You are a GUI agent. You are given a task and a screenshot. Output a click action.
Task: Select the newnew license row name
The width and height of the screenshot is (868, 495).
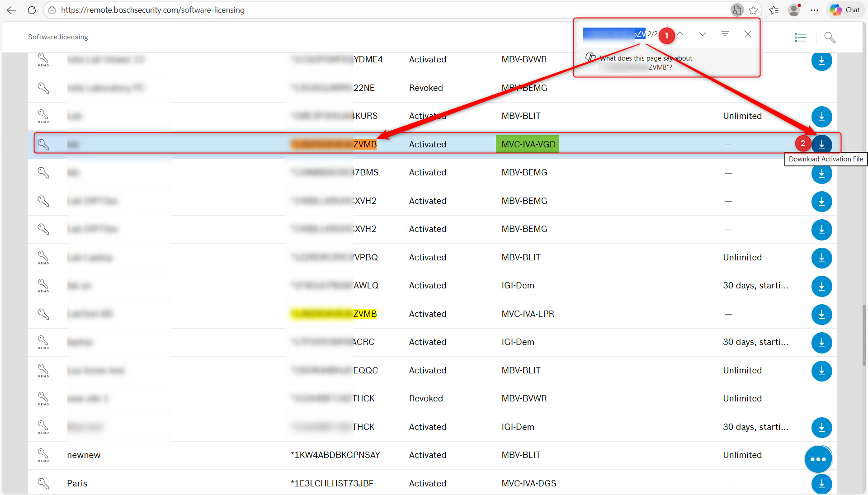point(84,455)
